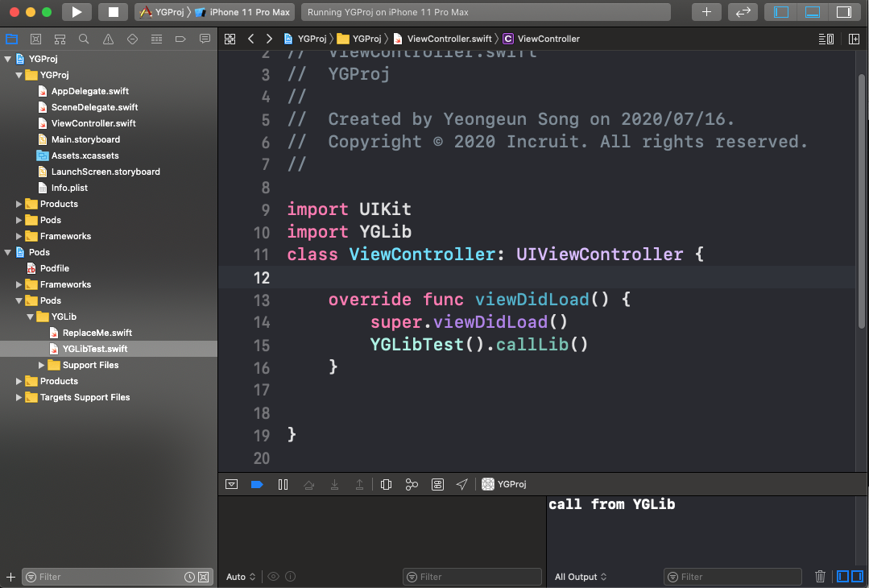Go forward in editor history
869x588 pixels.
coord(269,39)
